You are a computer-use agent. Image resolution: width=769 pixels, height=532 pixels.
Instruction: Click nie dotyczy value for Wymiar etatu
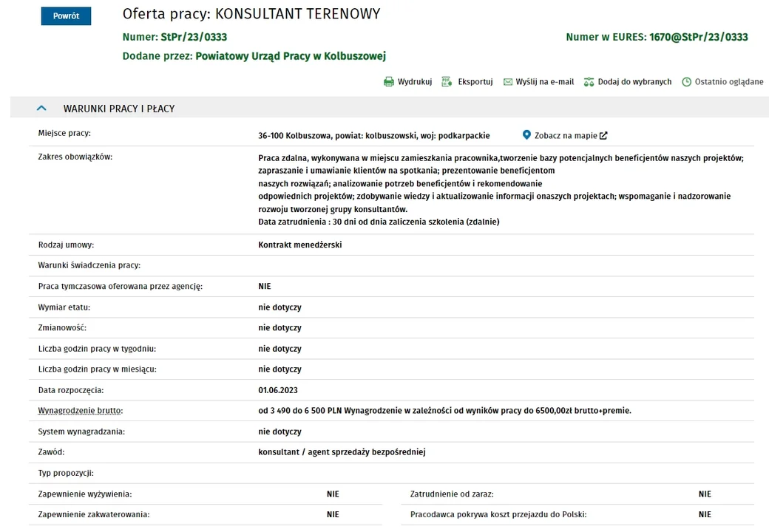[280, 307]
